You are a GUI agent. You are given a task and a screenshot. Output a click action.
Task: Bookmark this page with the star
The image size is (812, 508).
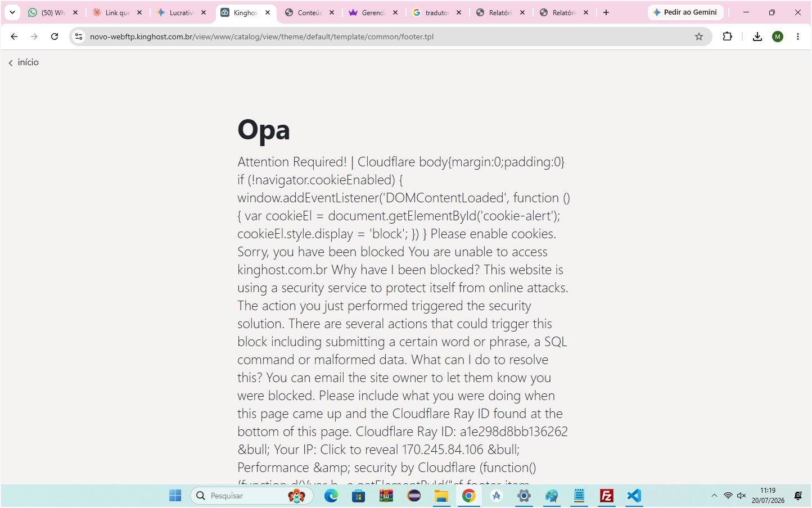point(699,37)
